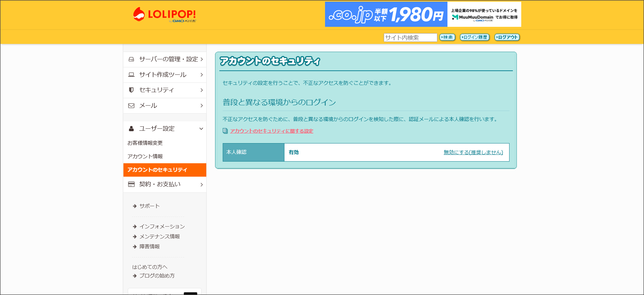Open the 障害情報 link

click(x=150, y=247)
